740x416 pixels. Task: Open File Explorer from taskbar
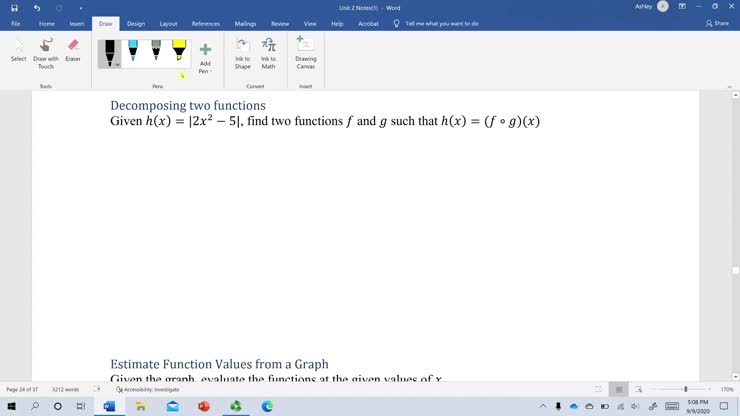141,406
